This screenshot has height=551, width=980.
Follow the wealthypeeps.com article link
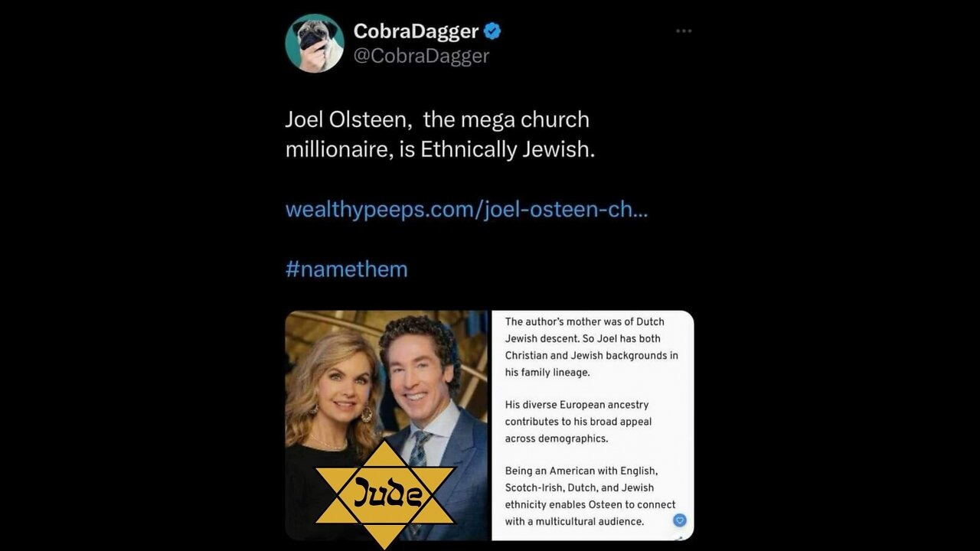[x=466, y=209]
